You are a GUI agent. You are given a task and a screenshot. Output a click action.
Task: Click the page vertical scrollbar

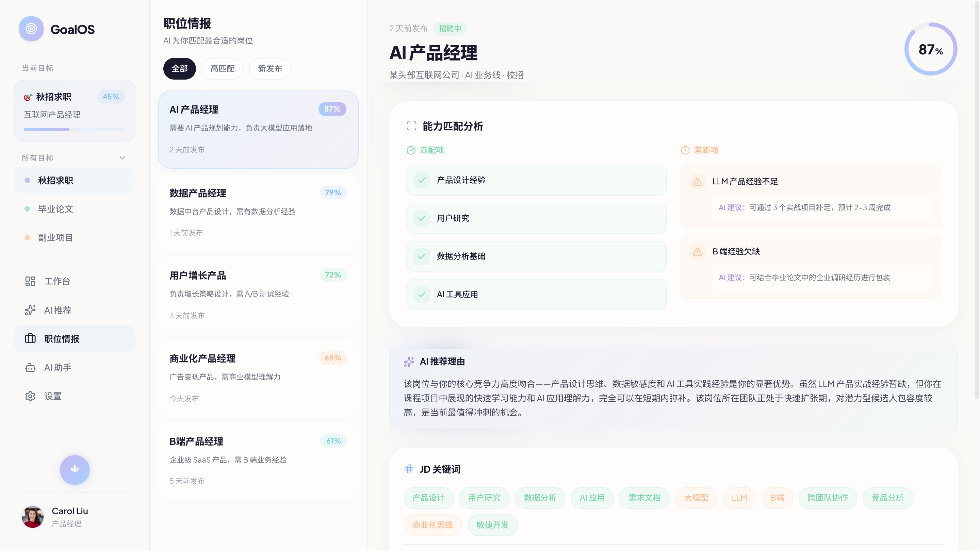[x=977, y=199]
